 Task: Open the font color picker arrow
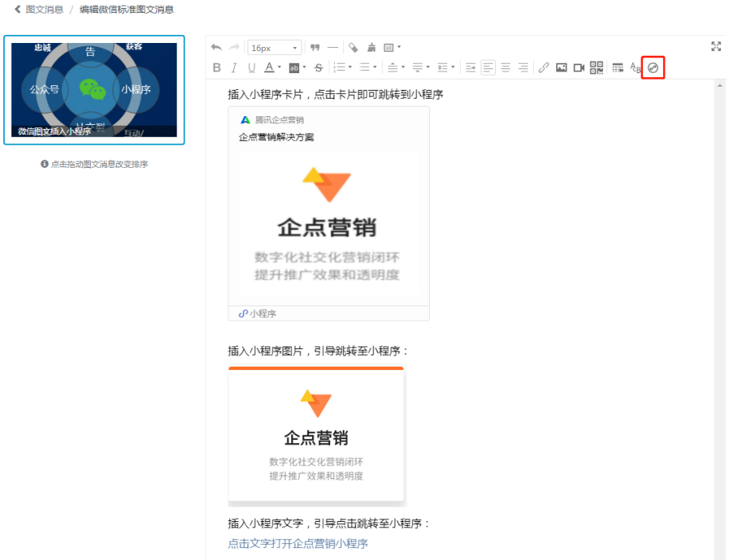[279, 68]
